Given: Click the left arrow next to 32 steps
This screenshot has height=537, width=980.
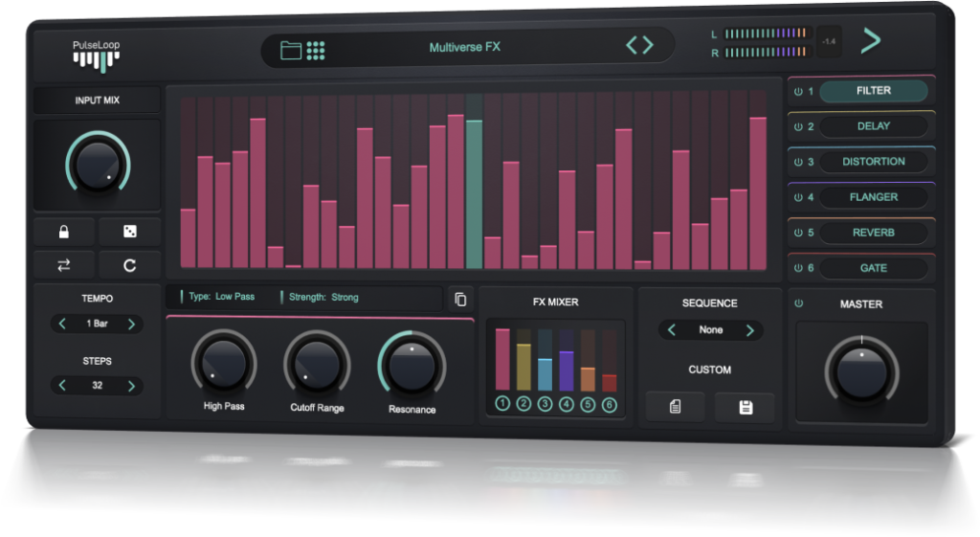Looking at the screenshot, I should tap(63, 386).
